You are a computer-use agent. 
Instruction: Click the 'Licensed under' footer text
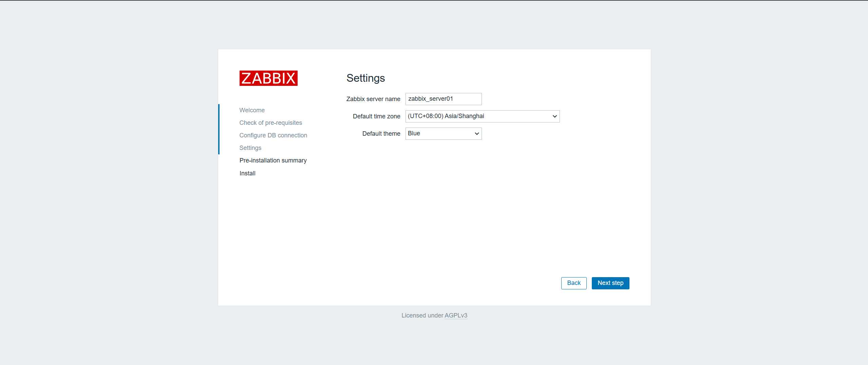click(x=422, y=315)
